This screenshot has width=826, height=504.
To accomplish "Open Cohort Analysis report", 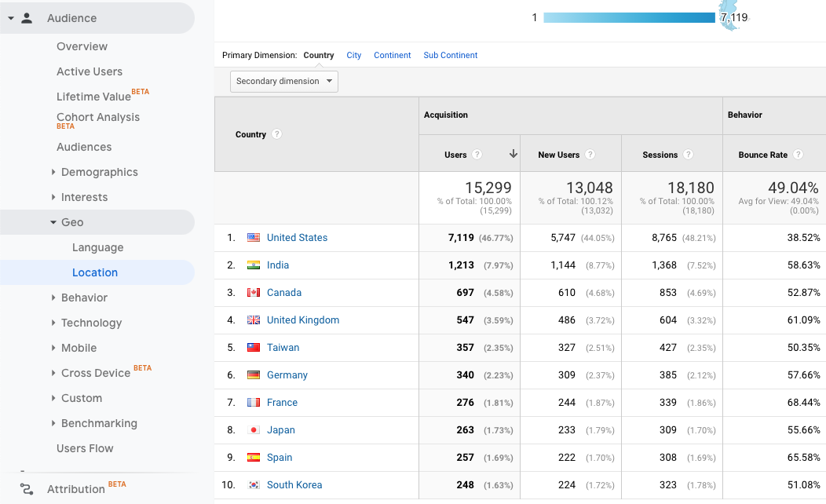I will (98, 118).
